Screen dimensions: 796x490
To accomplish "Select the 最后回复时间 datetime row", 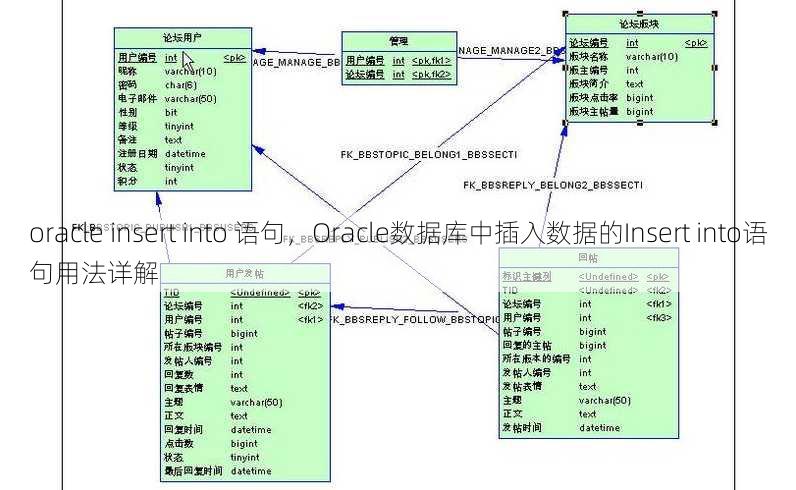I will [x=217, y=471].
